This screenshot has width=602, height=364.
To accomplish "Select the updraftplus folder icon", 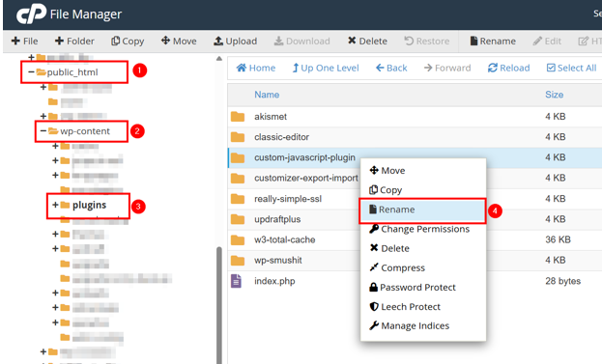I will (x=238, y=219).
